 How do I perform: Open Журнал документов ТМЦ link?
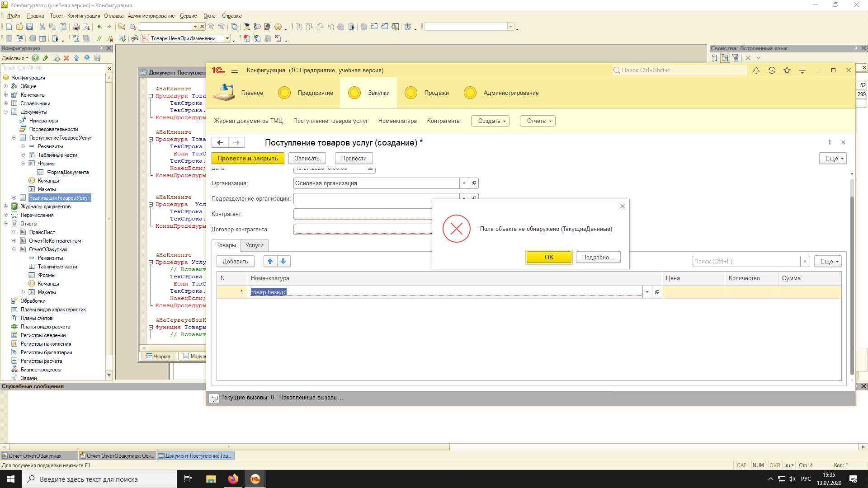(x=248, y=121)
